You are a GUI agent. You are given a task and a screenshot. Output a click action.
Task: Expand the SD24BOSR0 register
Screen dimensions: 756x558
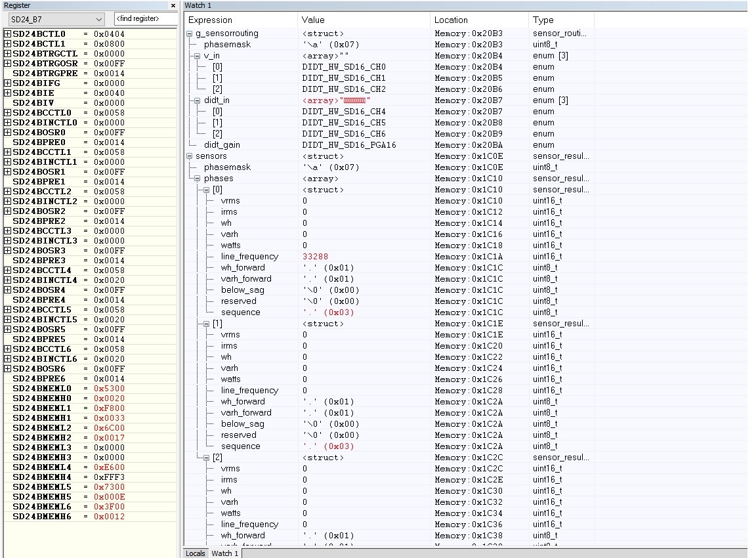pos(7,132)
